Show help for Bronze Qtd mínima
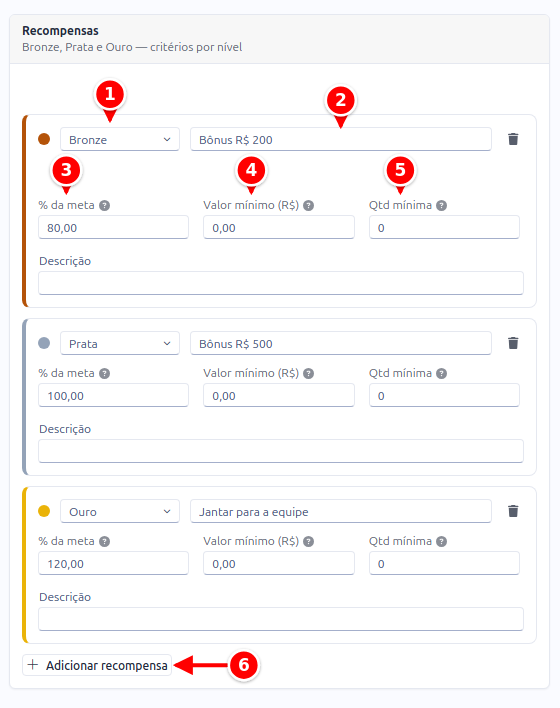This screenshot has height=708, width=560. (x=442, y=205)
